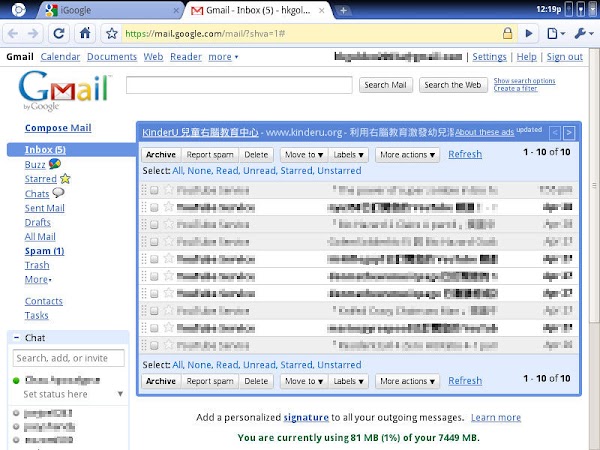Open the wrench tools menu

click(584, 34)
